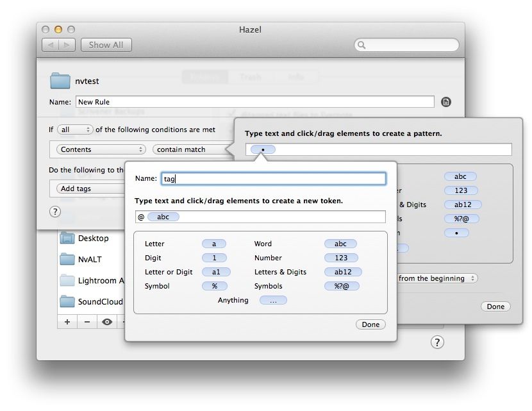Click the '1' Digit token
The image size is (532, 411).
(x=213, y=258)
